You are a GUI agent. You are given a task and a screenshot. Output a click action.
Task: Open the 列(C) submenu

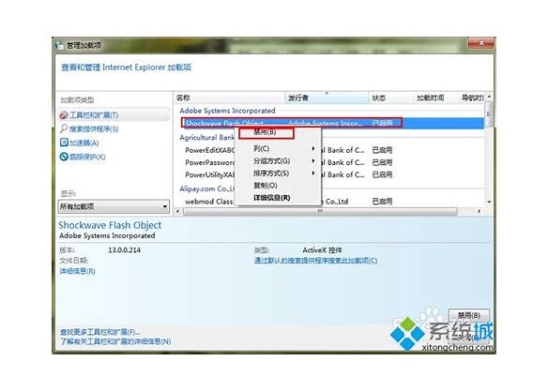[x=278, y=148]
